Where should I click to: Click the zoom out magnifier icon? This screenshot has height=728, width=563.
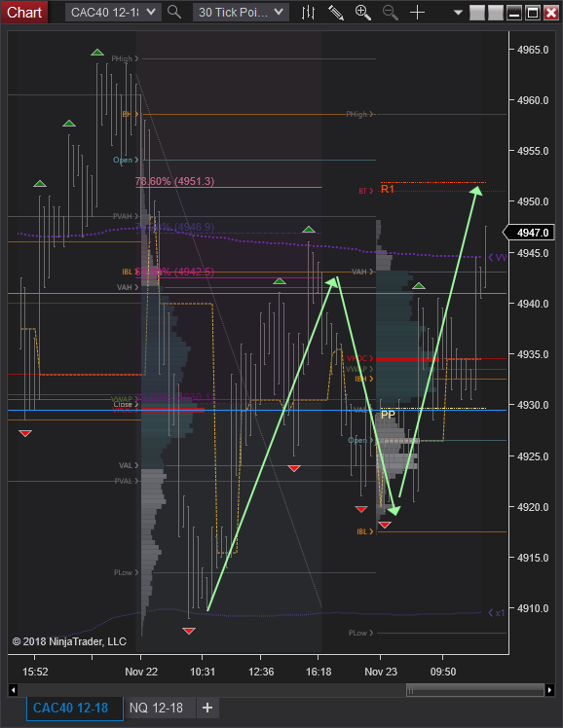coord(391,13)
